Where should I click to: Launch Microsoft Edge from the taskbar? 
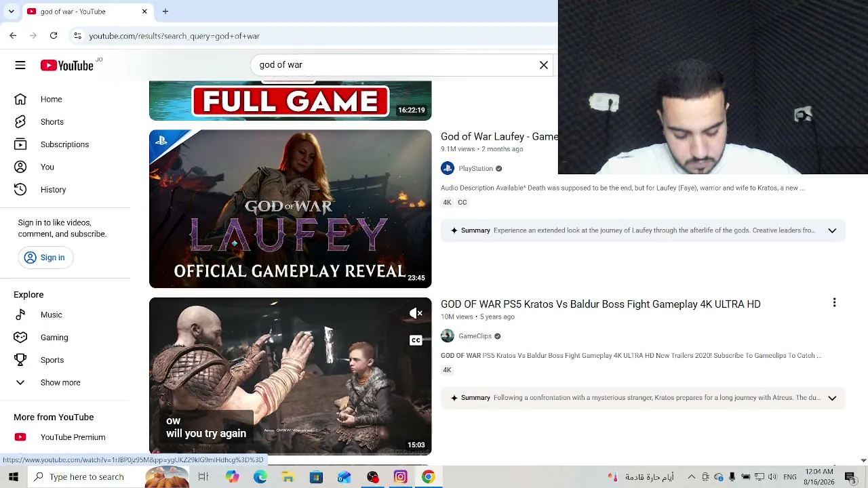point(260,477)
